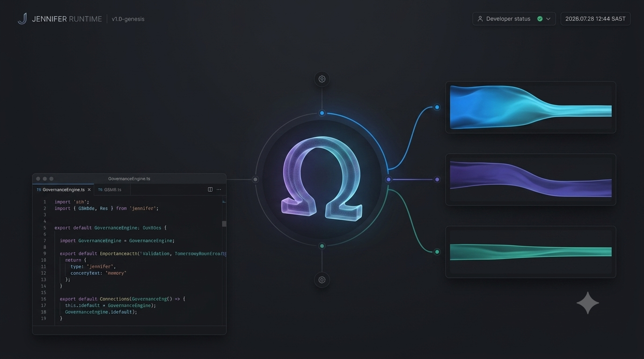
Task: Click line 18 GovernanceEngine.idefault text
Action: [x=101, y=312]
